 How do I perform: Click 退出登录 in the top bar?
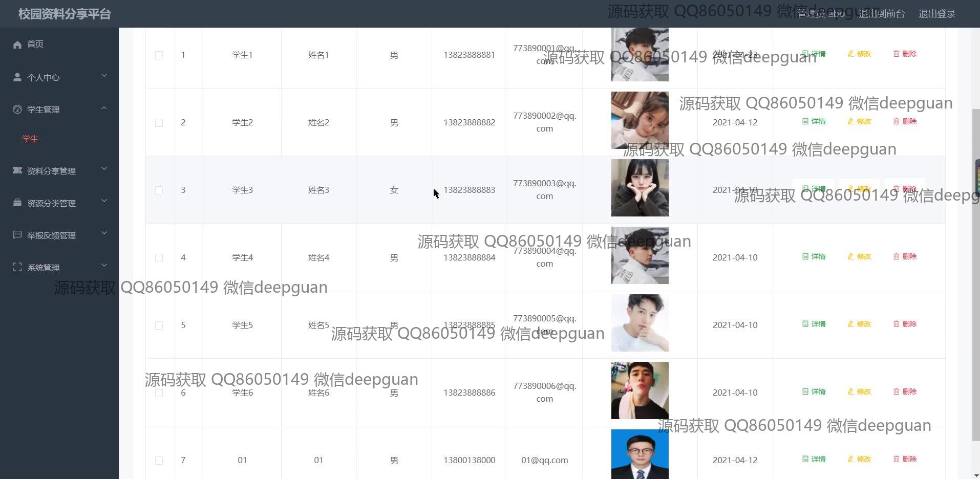[x=937, y=14]
